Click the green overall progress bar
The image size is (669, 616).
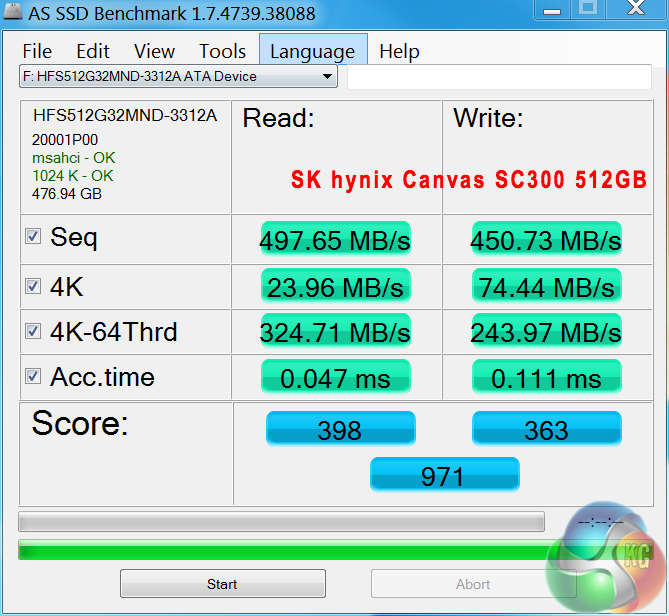335,549
